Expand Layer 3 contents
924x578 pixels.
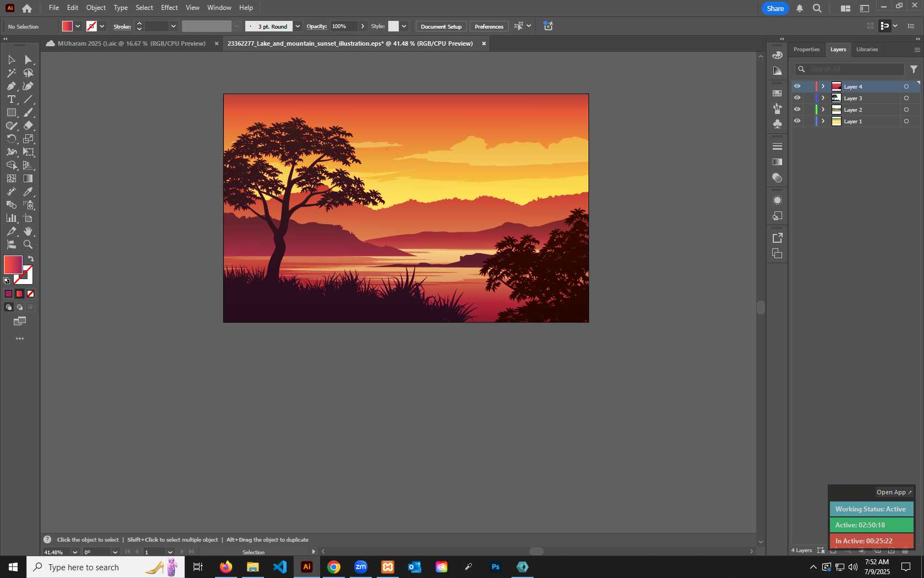point(823,98)
